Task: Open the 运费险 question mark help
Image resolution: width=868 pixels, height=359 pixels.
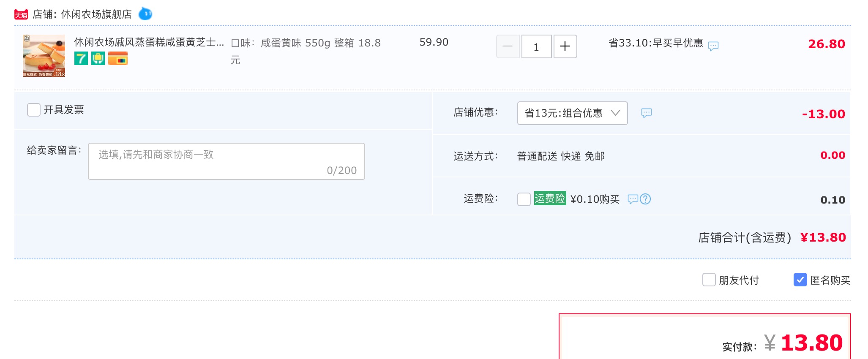Action: 645,199
